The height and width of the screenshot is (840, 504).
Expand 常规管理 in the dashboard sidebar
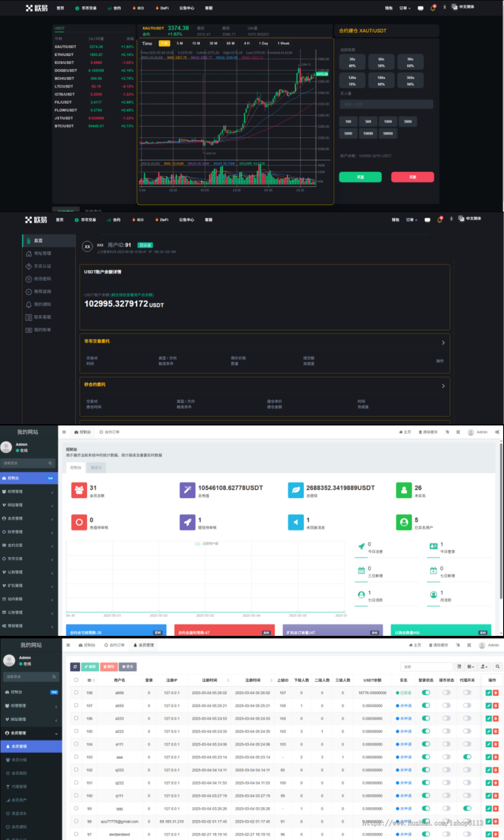29,626
